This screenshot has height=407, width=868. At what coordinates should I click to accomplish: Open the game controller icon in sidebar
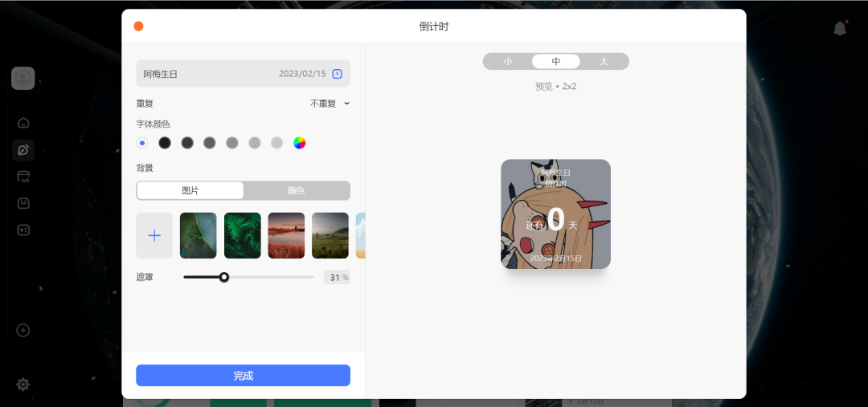(x=23, y=230)
